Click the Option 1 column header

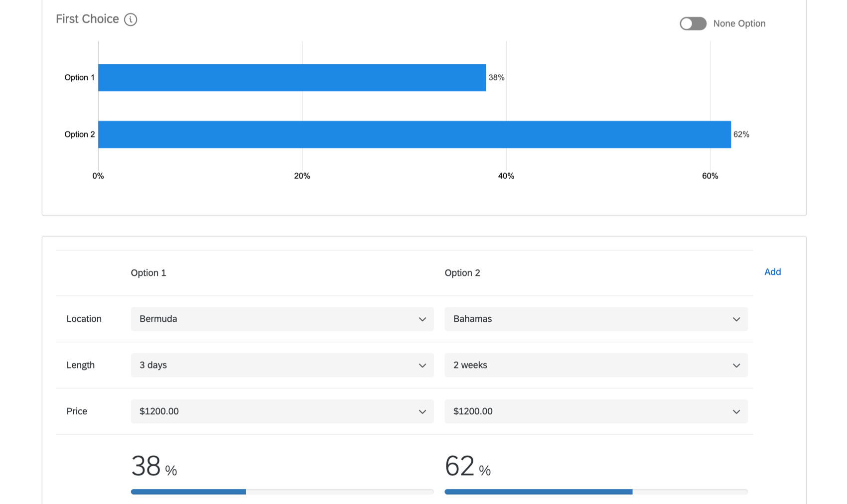click(x=148, y=272)
